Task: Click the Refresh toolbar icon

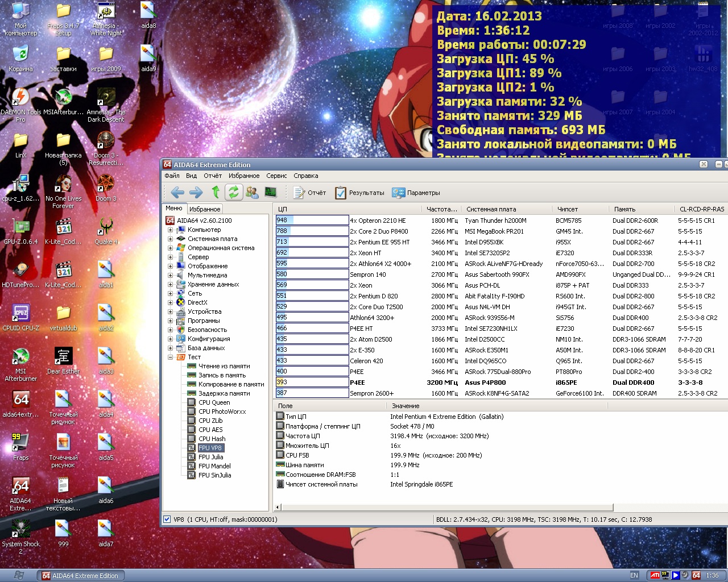Action: [x=233, y=192]
